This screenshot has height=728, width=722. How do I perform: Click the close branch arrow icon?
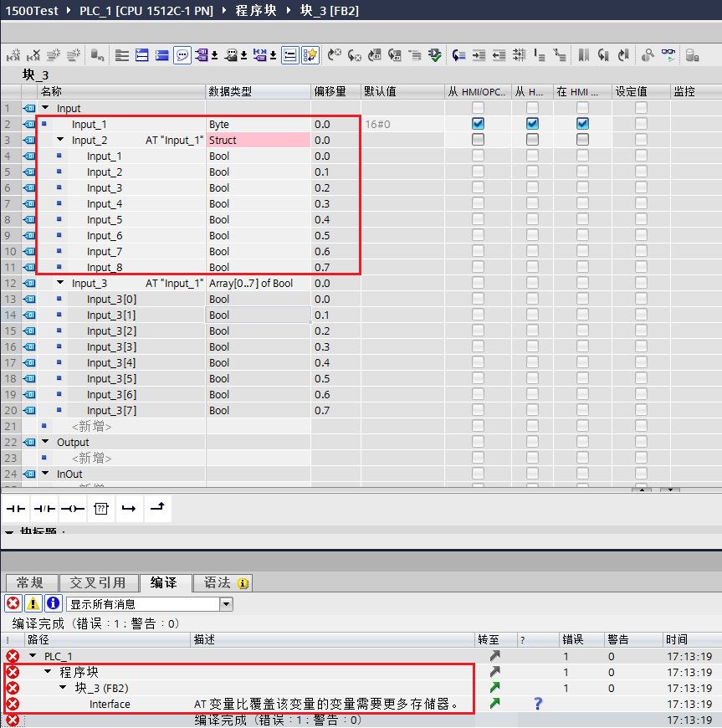[157, 507]
